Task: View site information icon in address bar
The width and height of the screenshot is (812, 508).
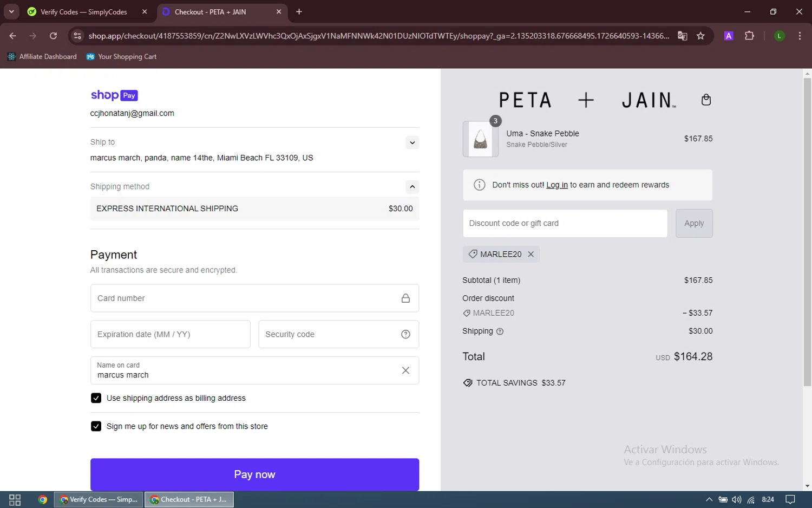Action: [77, 36]
